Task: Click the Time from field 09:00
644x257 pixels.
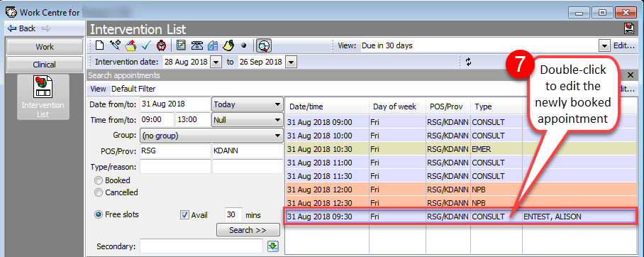Action: pyautogui.click(x=157, y=120)
